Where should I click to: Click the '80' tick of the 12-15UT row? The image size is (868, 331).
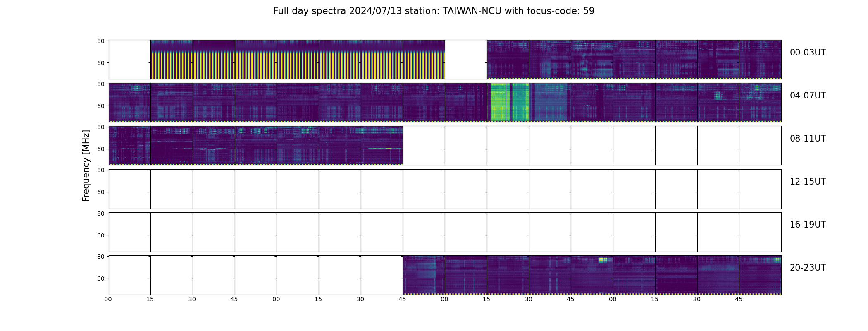tap(100, 170)
